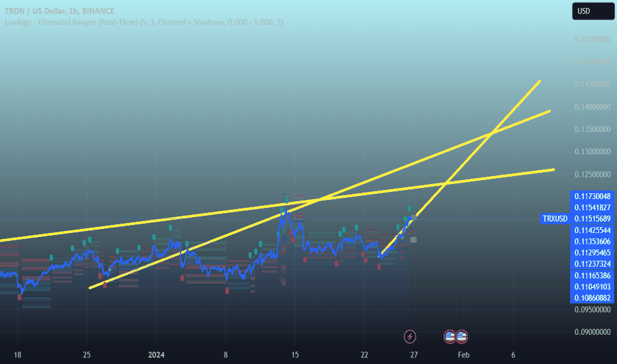Open the left US flag economic event icon

tap(450, 336)
